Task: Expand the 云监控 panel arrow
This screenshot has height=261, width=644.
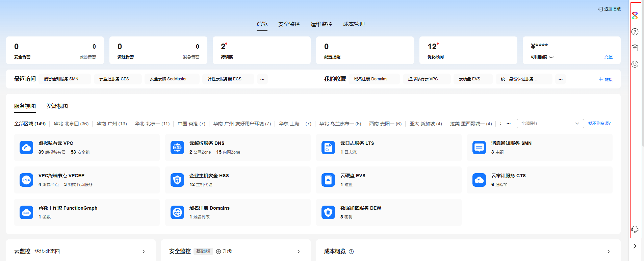Action: [144, 252]
